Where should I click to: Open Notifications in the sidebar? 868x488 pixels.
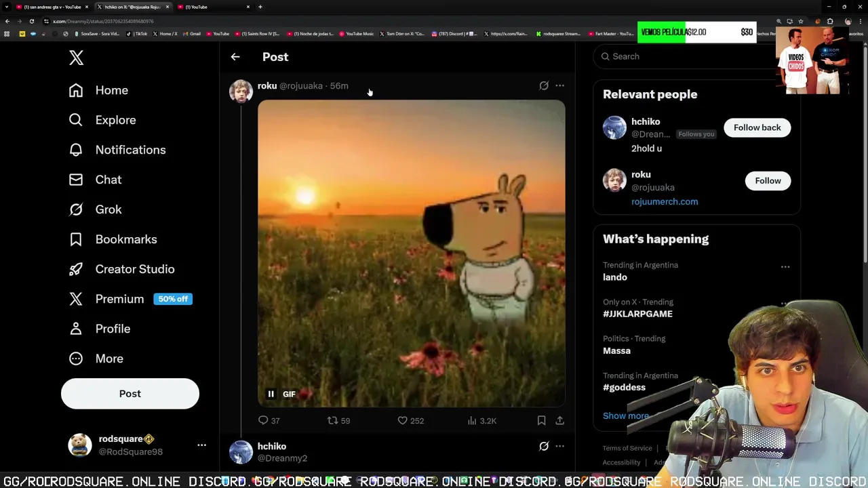(117, 150)
